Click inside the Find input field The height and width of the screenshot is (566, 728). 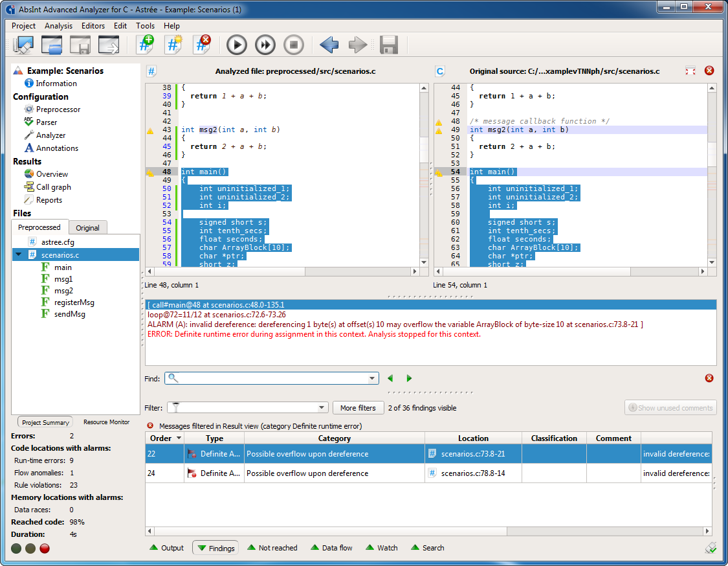pos(272,378)
